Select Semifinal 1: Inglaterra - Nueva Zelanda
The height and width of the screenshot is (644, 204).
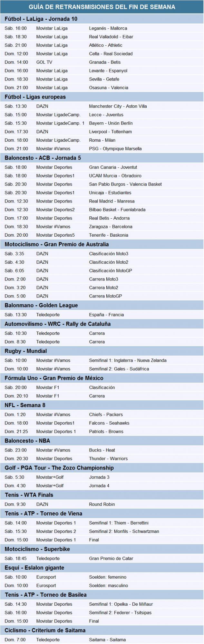click(128, 361)
